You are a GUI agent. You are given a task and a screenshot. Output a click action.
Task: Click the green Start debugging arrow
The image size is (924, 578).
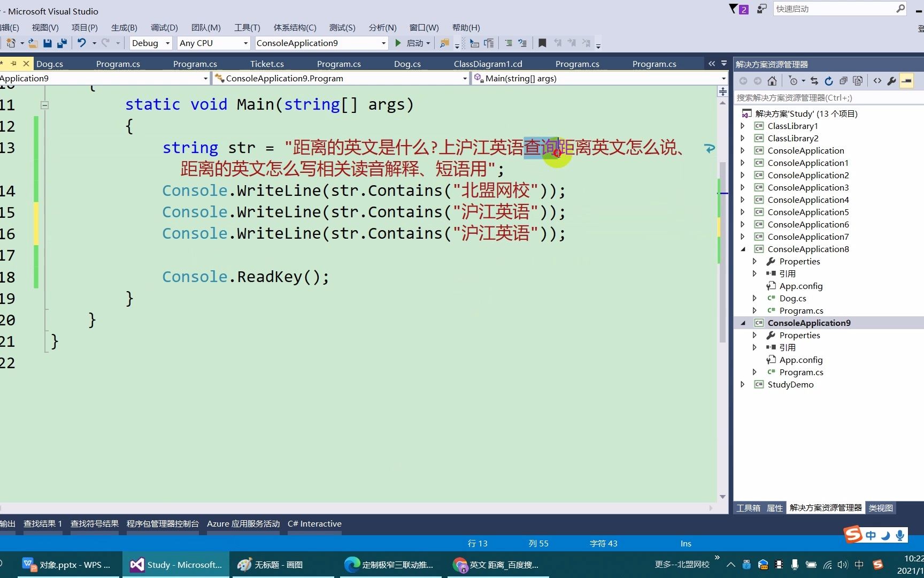pos(398,43)
